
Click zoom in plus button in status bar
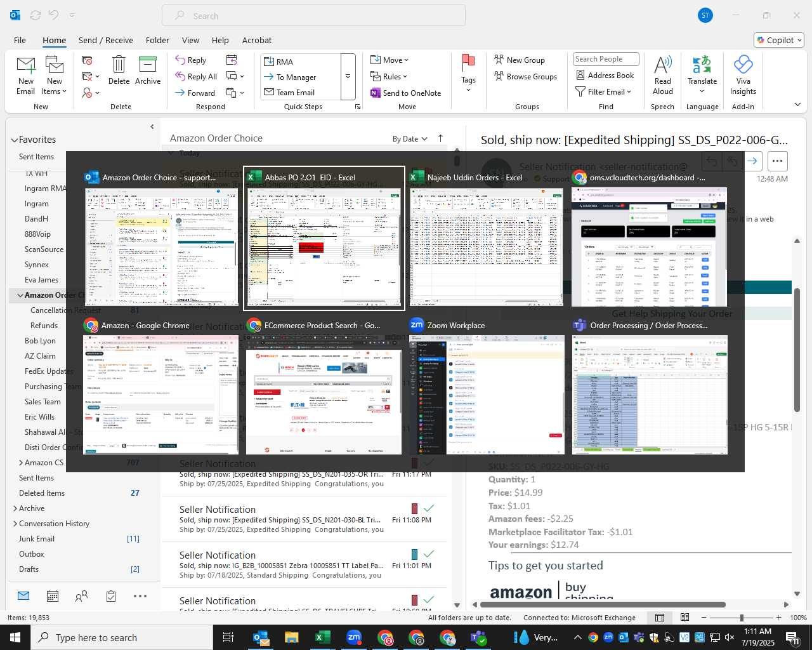[779, 618]
